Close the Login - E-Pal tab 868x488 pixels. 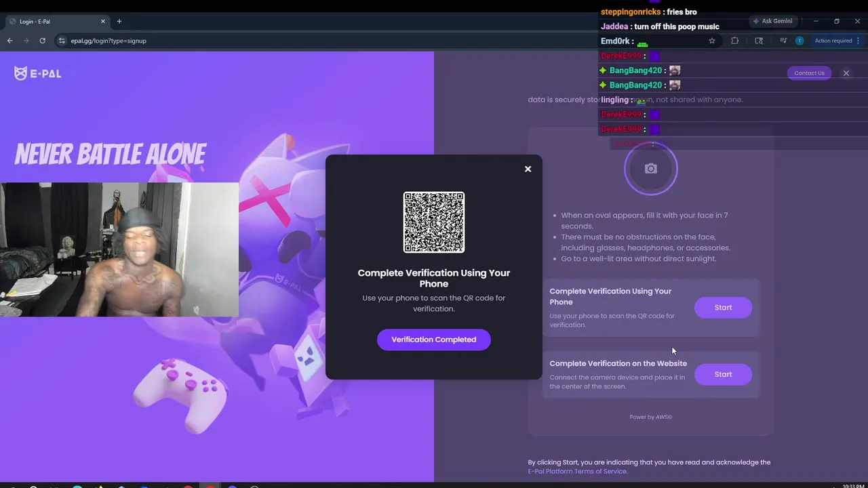[x=102, y=22]
